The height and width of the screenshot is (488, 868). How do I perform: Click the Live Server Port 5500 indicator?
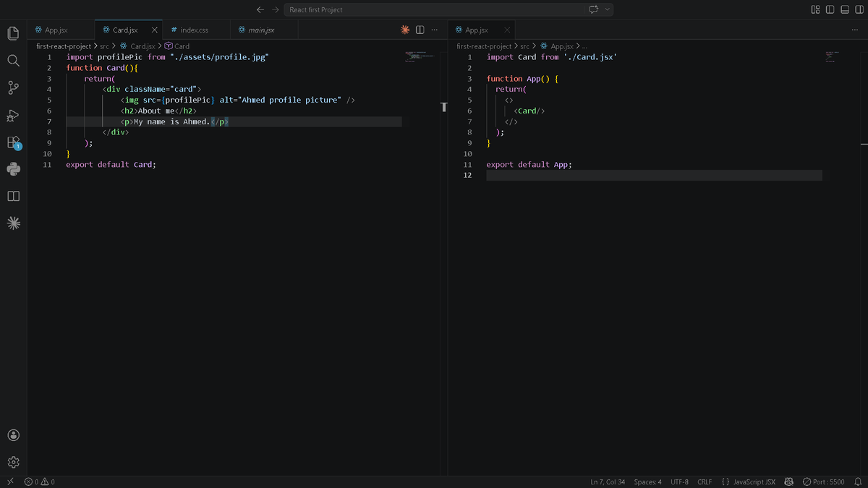coord(825,481)
